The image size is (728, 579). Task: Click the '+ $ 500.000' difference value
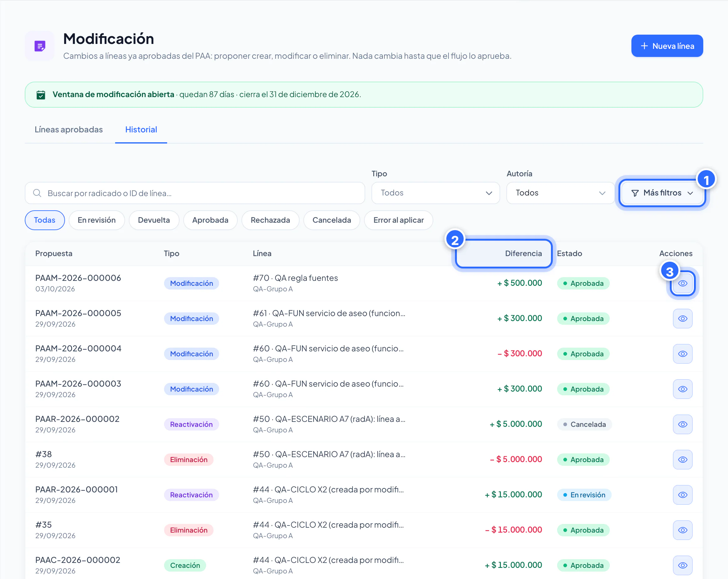[519, 283]
